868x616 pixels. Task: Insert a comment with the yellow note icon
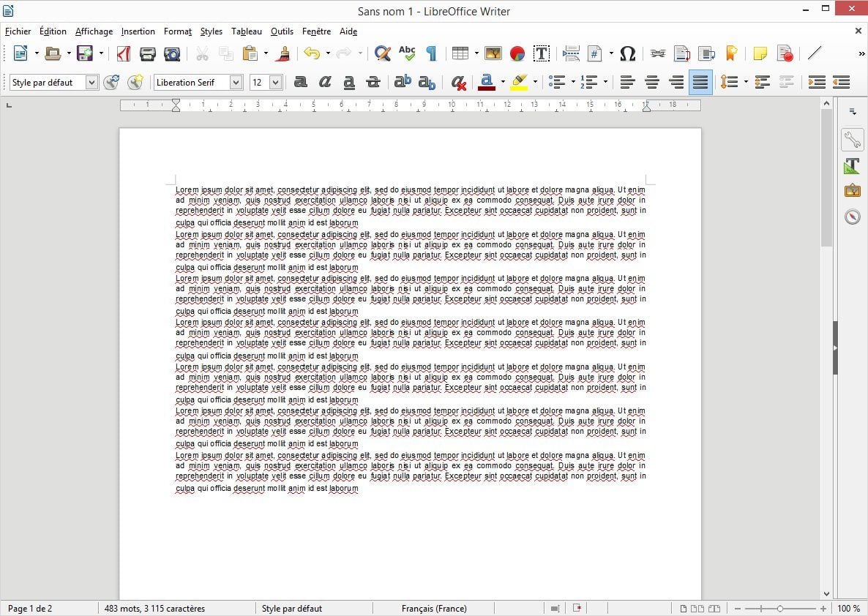[x=760, y=53]
